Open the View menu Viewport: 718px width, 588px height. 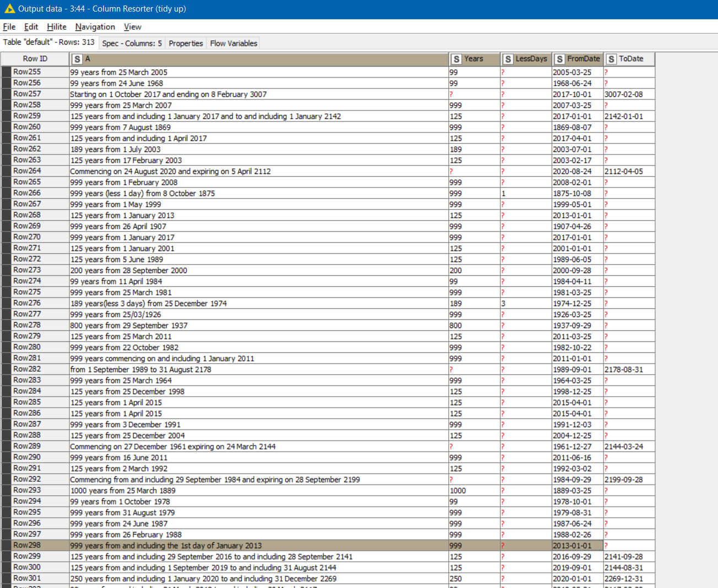(x=133, y=27)
